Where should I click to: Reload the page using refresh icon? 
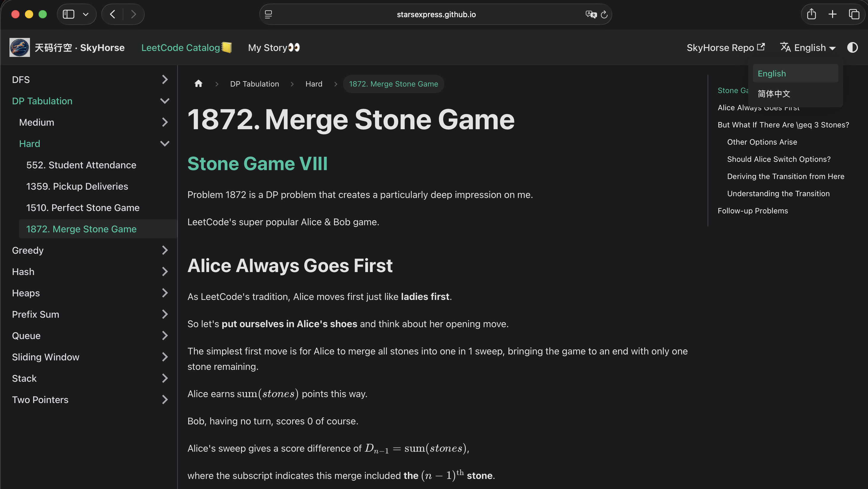click(604, 15)
